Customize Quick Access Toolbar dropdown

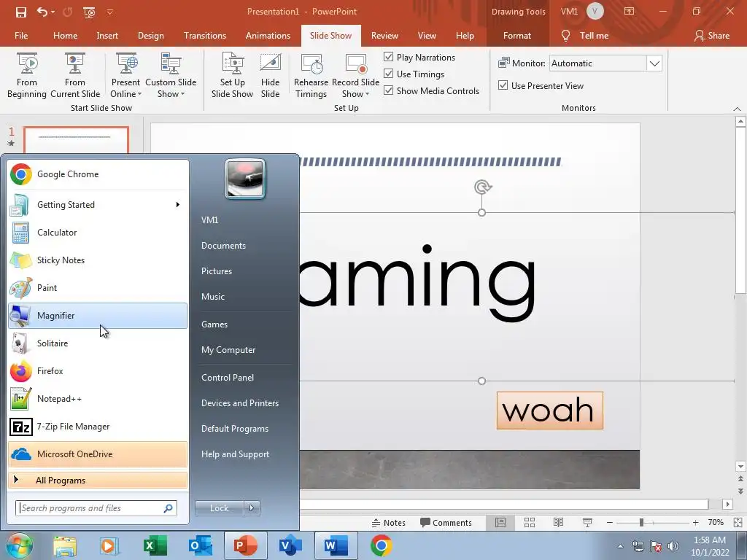click(x=109, y=12)
